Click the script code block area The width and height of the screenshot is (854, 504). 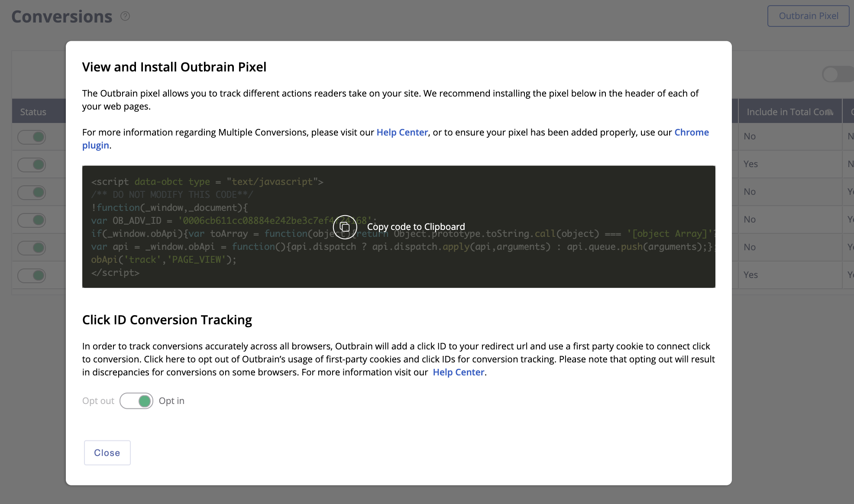[398, 227]
